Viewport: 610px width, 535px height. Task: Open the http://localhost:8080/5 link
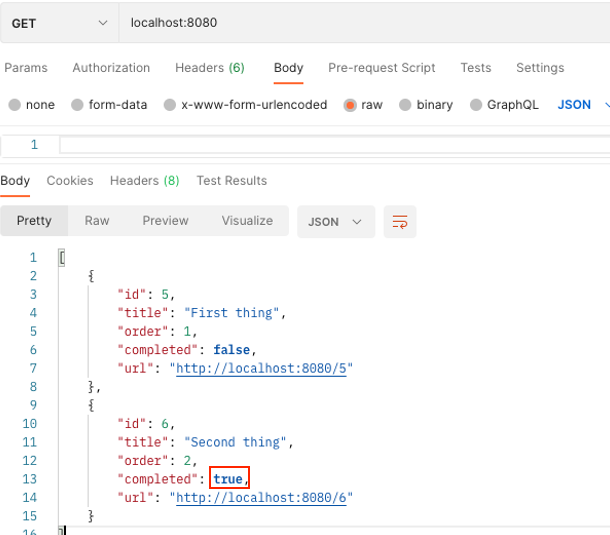[x=261, y=368]
